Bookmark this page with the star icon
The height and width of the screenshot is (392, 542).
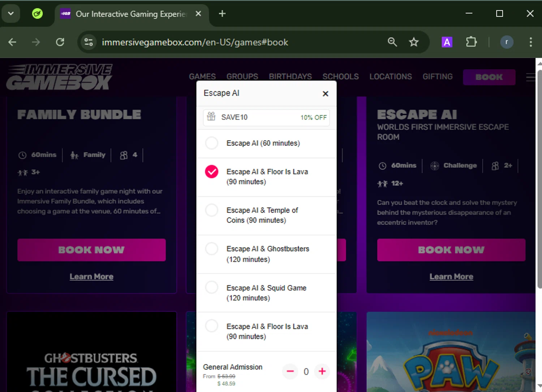pyautogui.click(x=414, y=42)
